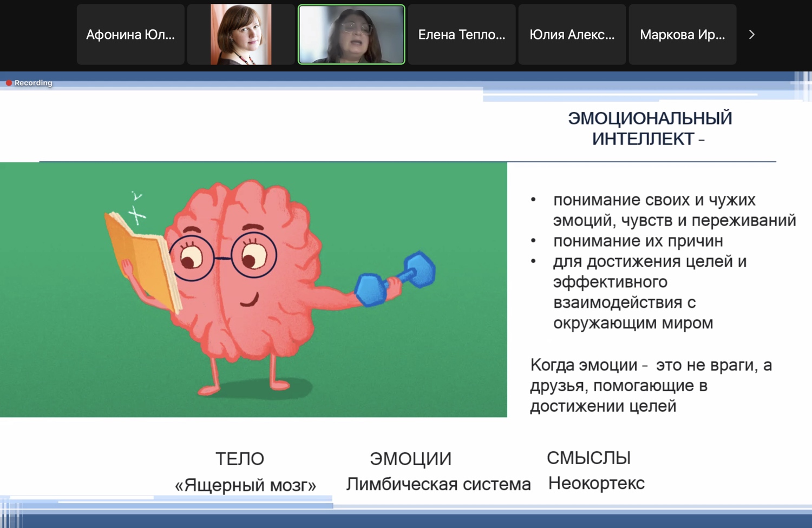Image resolution: width=812 pixels, height=528 pixels.
Task: Click the Recording status label
Action: 33,83
